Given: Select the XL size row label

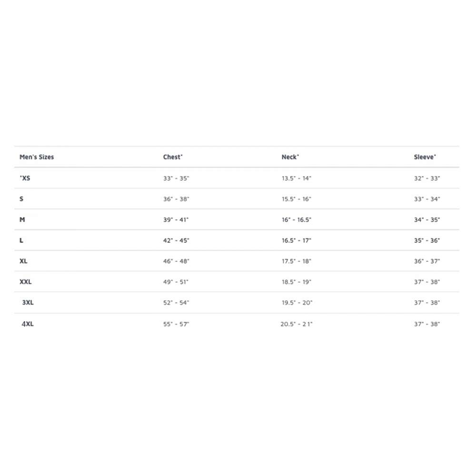Looking at the screenshot, I should (x=23, y=261).
